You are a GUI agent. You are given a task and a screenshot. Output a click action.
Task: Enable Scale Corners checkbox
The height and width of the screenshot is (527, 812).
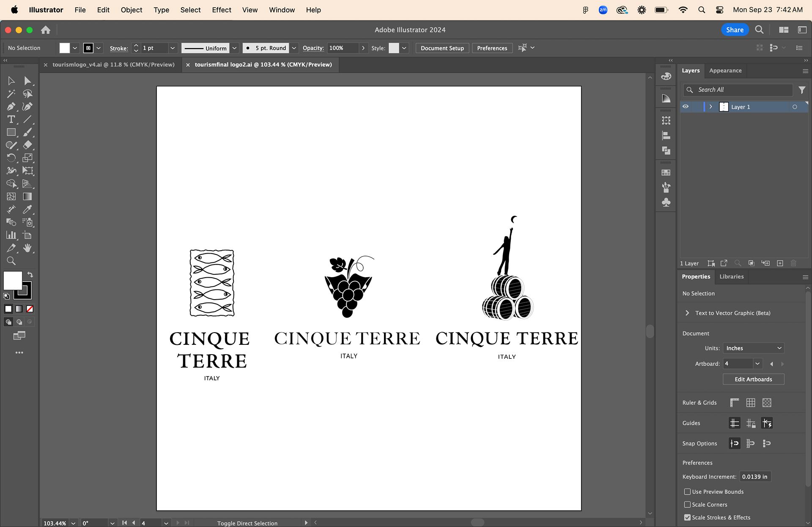tap(688, 505)
